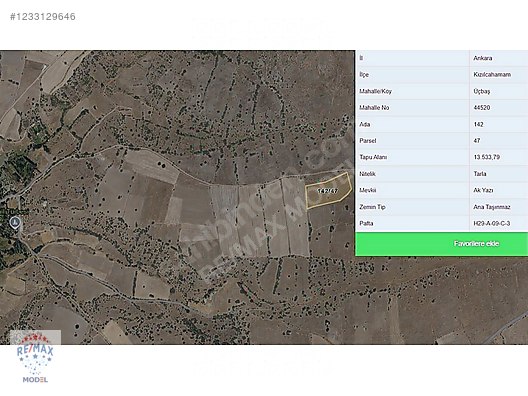Click the Zemin Tip value Ana Taşınmaz
528x396 pixels.
tap(492, 207)
